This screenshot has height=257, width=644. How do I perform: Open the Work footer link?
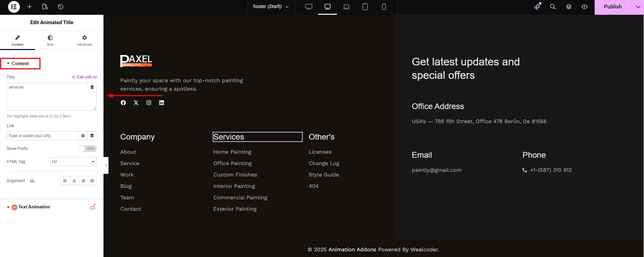pyautogui.click(x=127, y=175)
